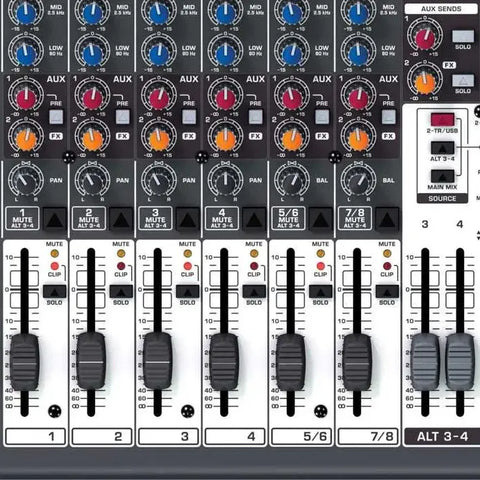
Task: Toggle channel 2 SOLO switch
Action: pos(121,292)
